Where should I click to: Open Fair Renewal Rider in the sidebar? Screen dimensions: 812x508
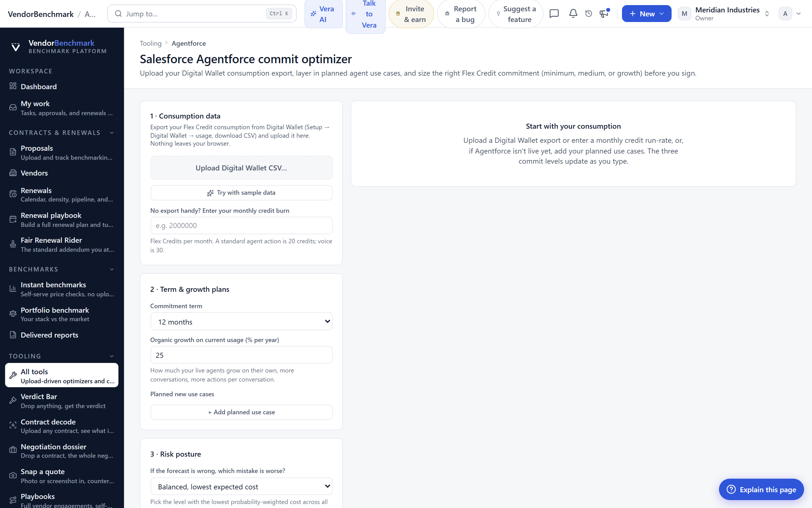62,245
